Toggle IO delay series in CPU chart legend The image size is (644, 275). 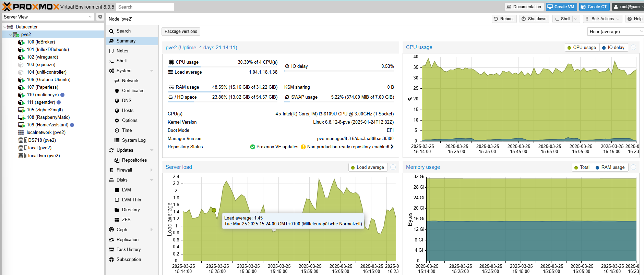613,48
